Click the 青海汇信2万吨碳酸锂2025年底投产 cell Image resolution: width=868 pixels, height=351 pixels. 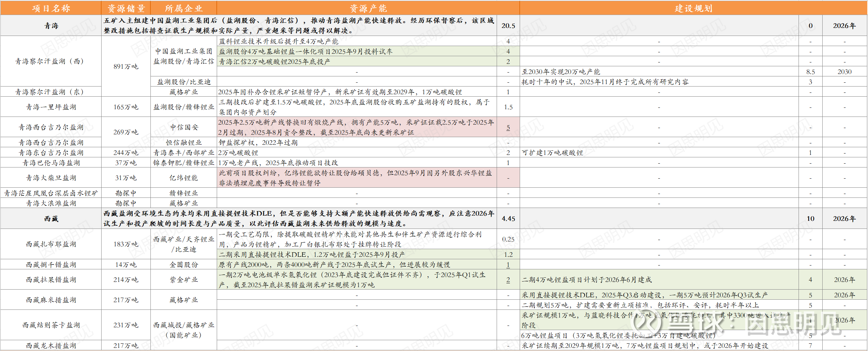[x=357, y=61]
